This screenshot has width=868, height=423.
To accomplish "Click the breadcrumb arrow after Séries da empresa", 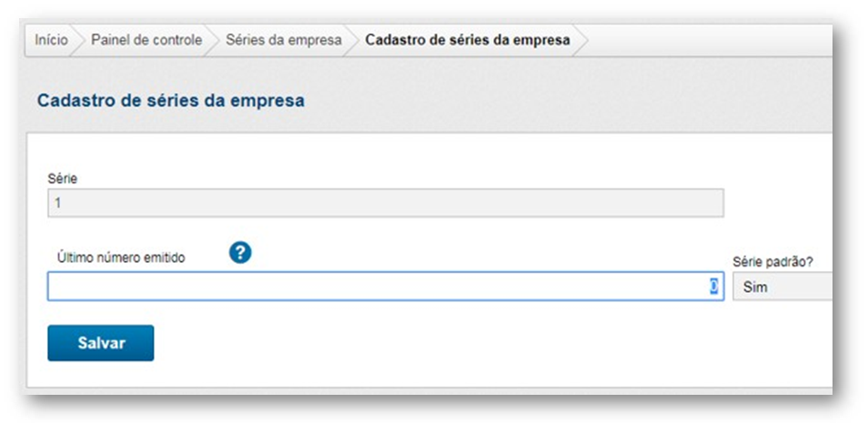I will (x=352, y=41).
